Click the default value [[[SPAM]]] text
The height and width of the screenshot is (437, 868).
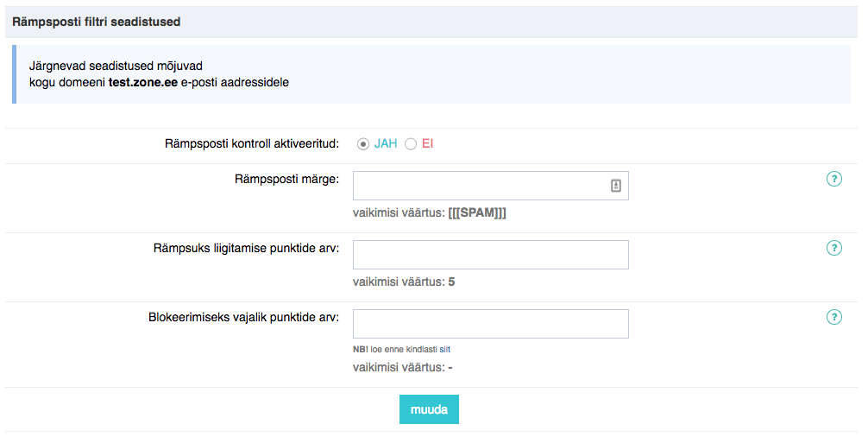click(477, 213)
